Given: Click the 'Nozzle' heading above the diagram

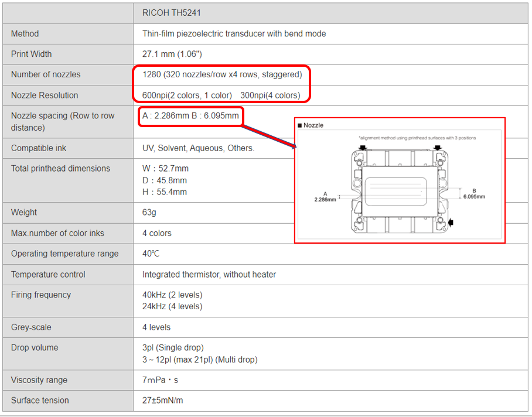Looking at the screenshot, I should (313, 125).
